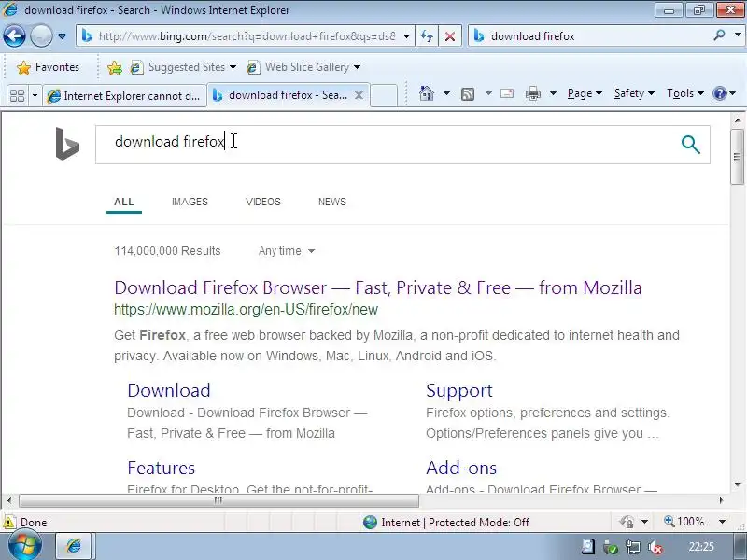Viewport: 747px width, 560px height.
Task: Click the tray network connection icon
Action: click(633, 547)
